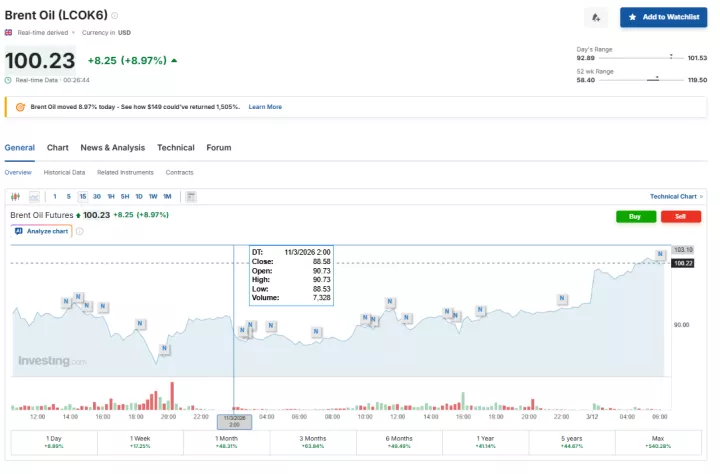The image size is (720, 474).
Task: Set chart interval to 1W
Action: [x=153, y=196]
